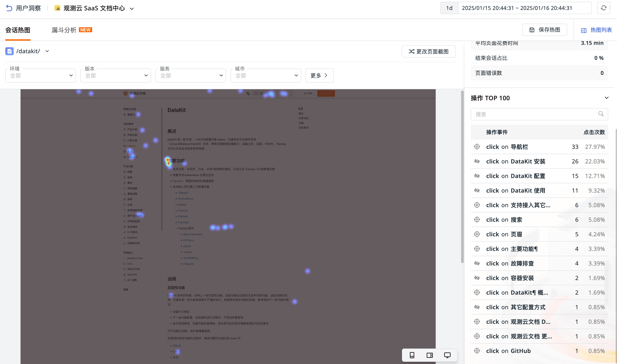Click the 更改页面截图 button
This screenshot has width=617, height=364.
[x=428, y=51]
